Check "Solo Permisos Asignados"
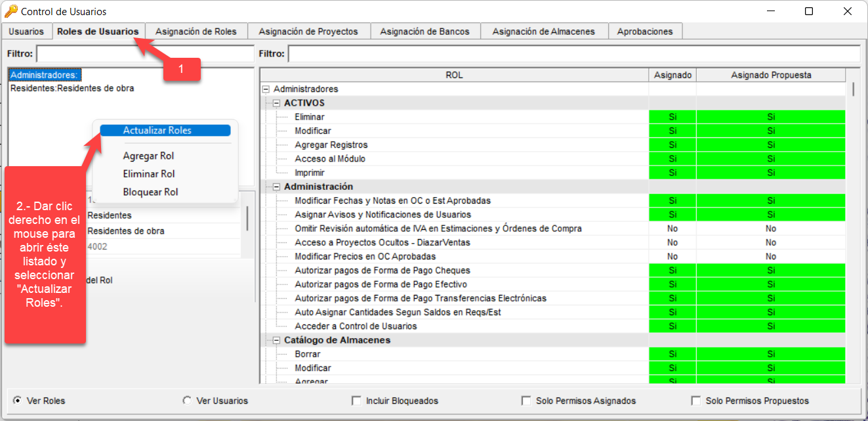868x421 pixels. pyautogui.click(x=526, y=401)
